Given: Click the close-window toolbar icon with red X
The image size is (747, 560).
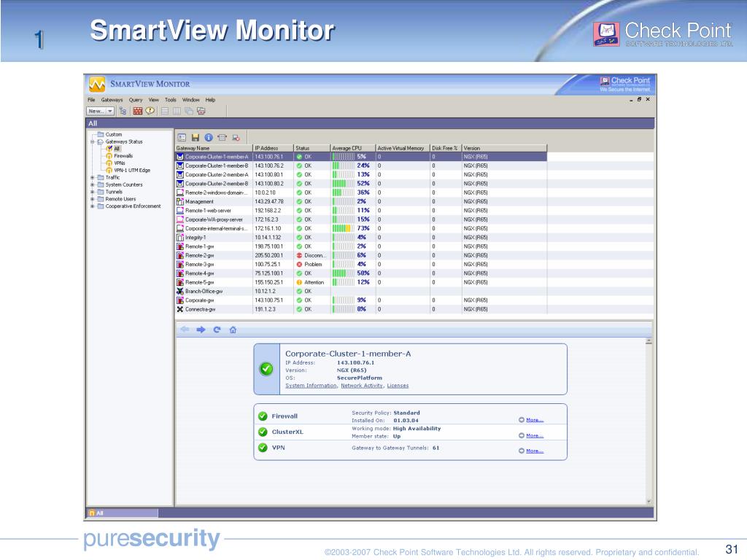Looking at the screenshot, I should click(201, 111).
